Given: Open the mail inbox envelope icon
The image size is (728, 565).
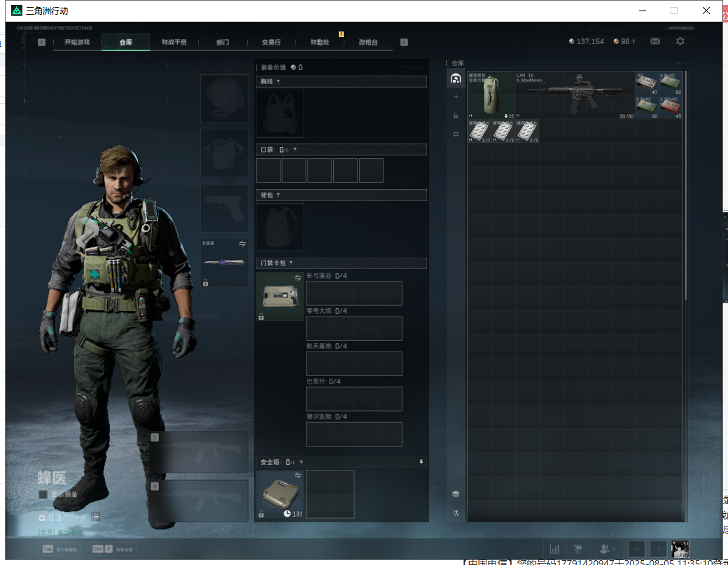Looking at the screenshot, I should pos(655,41).
